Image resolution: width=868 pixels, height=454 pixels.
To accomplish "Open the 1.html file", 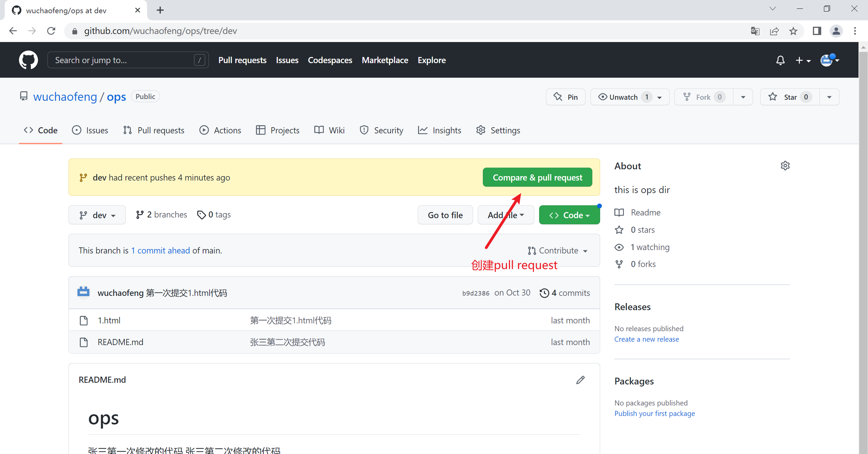I will click(109, 320).
